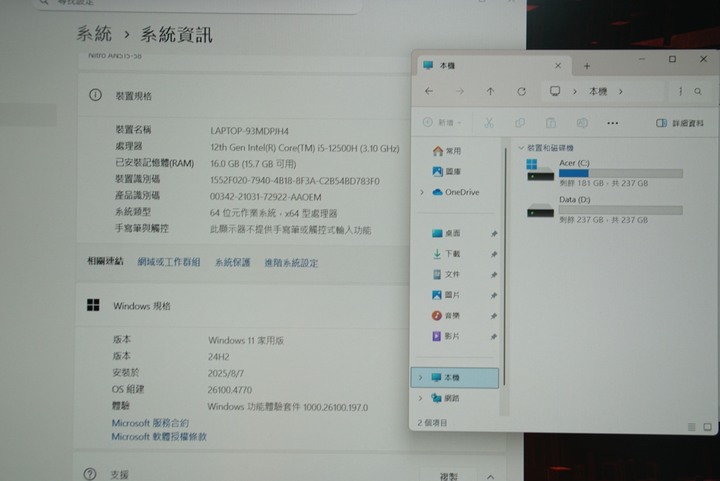Image resolution: width=720 pixels, height=481 pixels.
Task: Click the pin icon beside 下載
Action: pos(494,254)
